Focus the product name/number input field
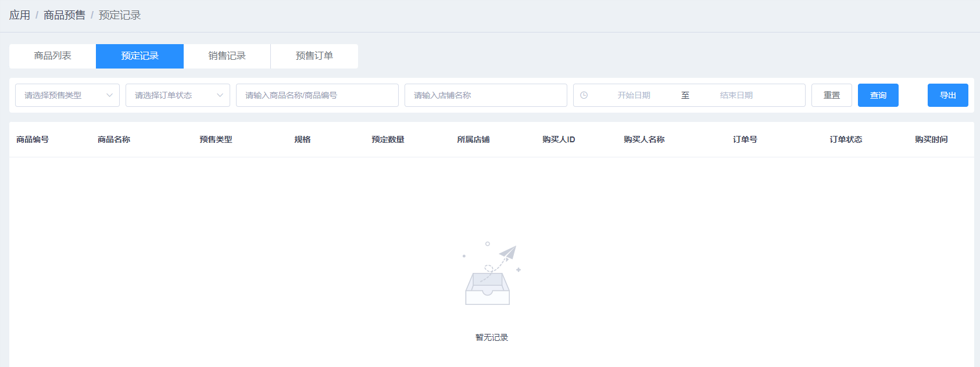 click(317, 95)
